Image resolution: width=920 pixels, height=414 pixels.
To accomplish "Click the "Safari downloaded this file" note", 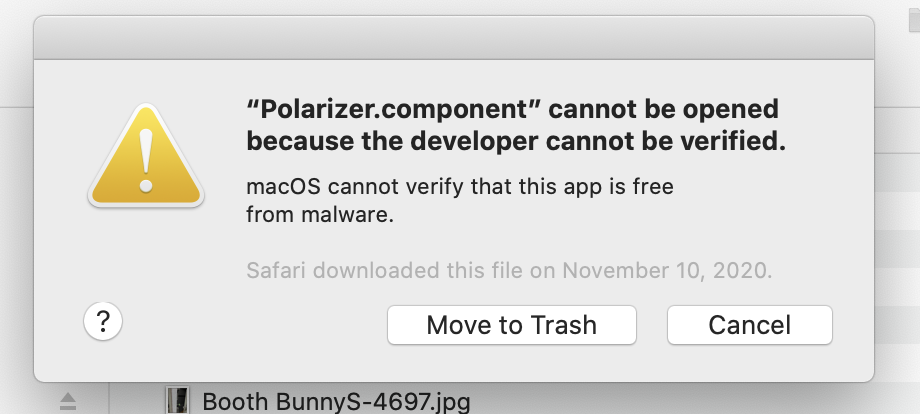I will click(x=400, y=270).
